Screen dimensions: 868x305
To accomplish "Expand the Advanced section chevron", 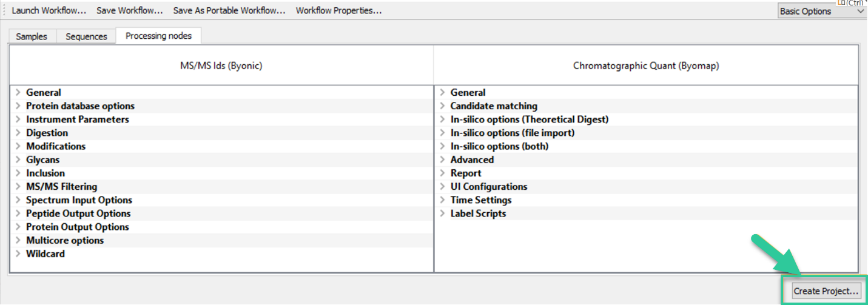I will 443,160.
